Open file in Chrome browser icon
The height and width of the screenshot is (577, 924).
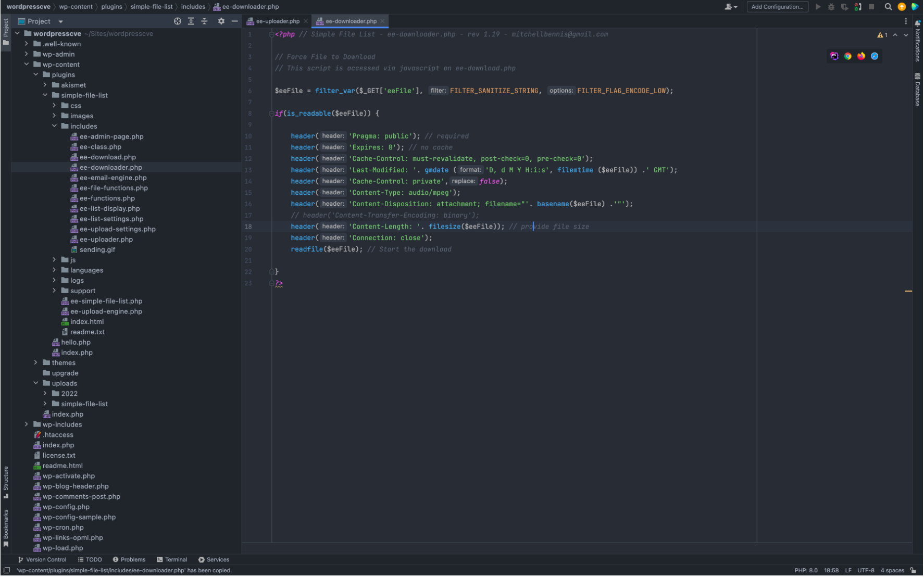[848, 56]
